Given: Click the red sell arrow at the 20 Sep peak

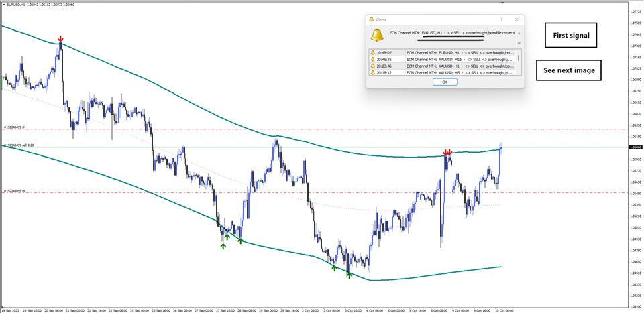Looking at the screenshot, I should [x=61, y=40].
